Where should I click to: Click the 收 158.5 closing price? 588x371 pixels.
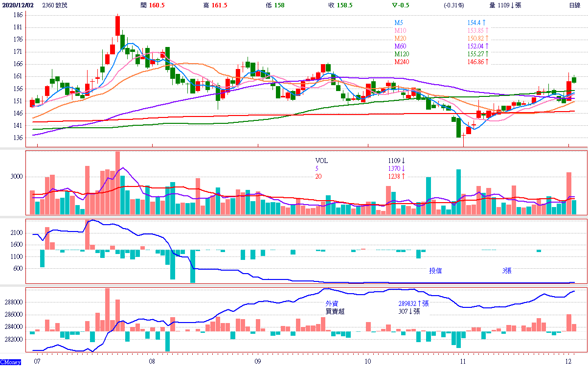coord(340,5)
